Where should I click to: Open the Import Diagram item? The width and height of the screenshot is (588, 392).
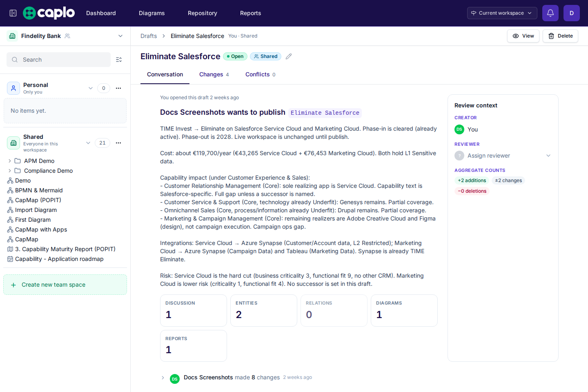tap(36, 210)
